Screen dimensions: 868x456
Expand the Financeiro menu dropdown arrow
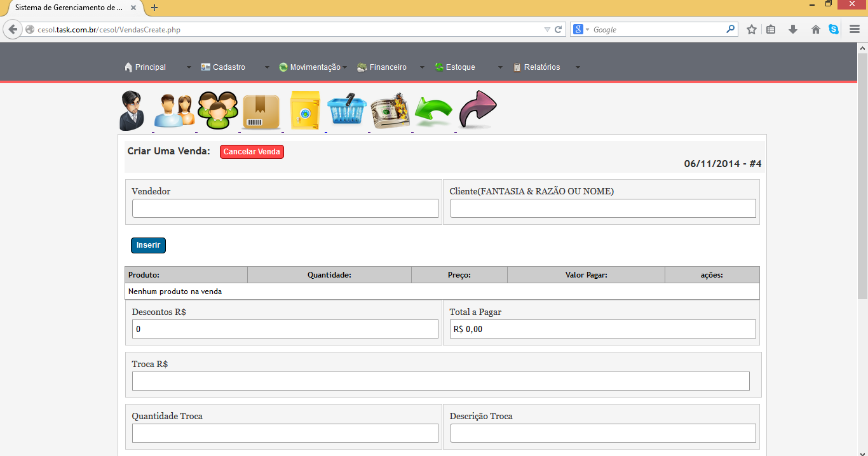[x=422, y=67]
